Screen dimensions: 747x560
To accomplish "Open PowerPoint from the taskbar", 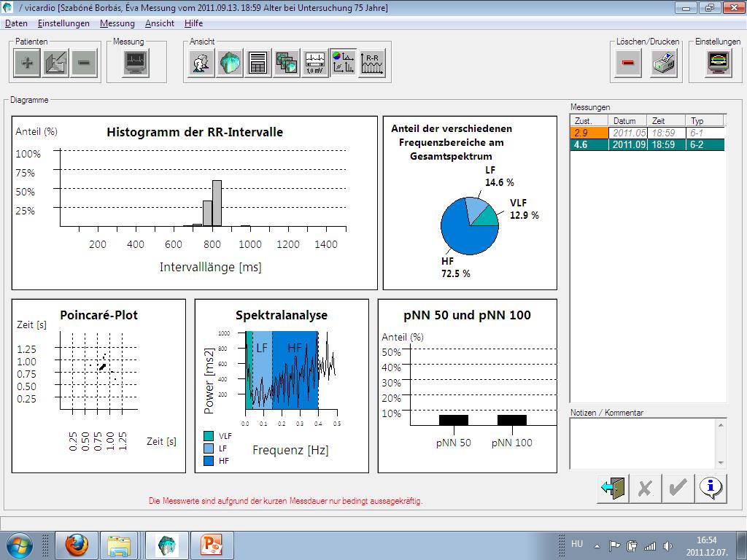I will click(212, 545).
